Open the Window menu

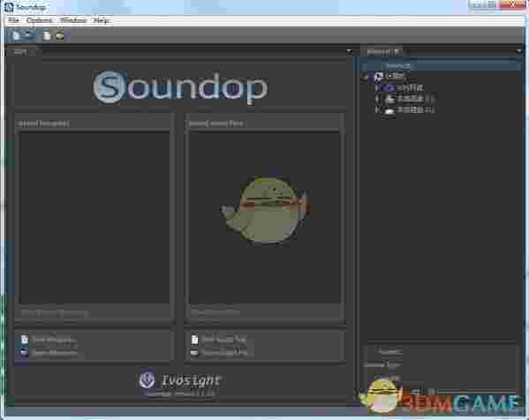(x=73, y=20)
